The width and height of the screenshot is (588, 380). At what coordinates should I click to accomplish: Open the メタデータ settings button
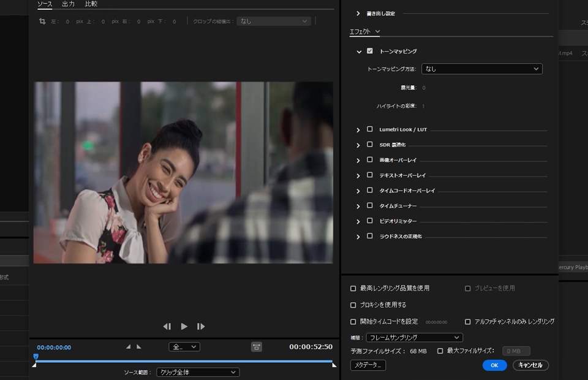pyautogui.click(x=367, y=365)
